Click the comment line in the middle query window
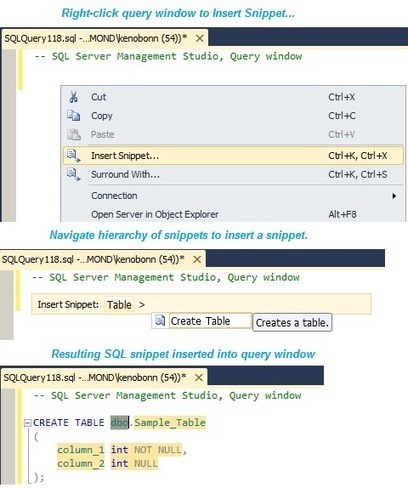 point(166,278)
